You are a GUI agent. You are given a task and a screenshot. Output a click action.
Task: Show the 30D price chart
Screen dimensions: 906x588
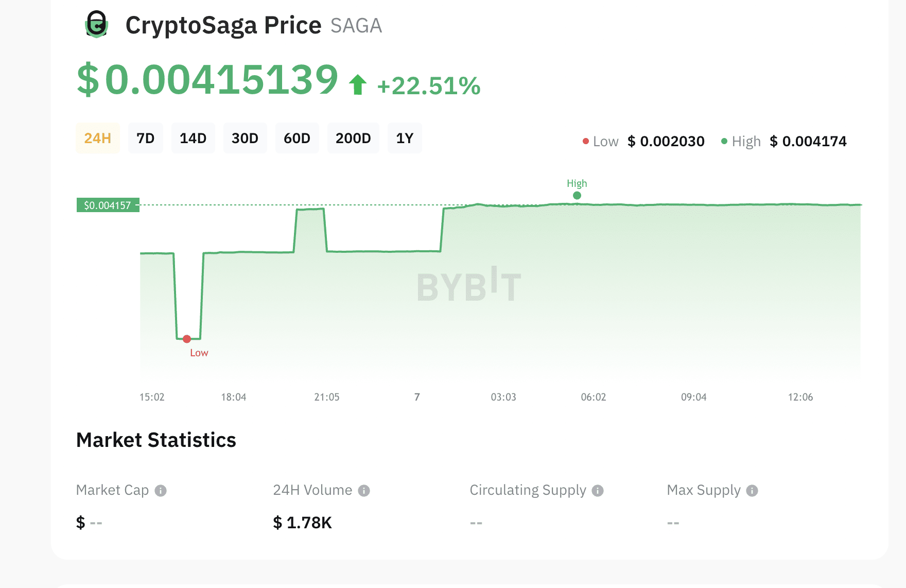point(245,138)
